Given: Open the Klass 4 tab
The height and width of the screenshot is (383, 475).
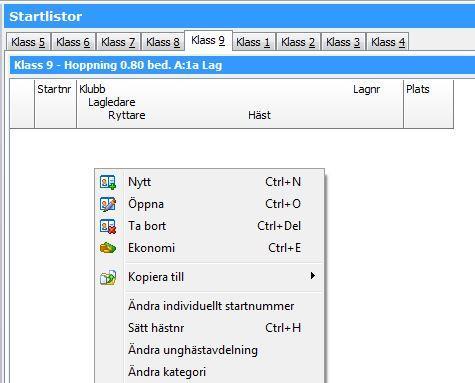Looking at the screenshot, I should [x=388, y=42].
